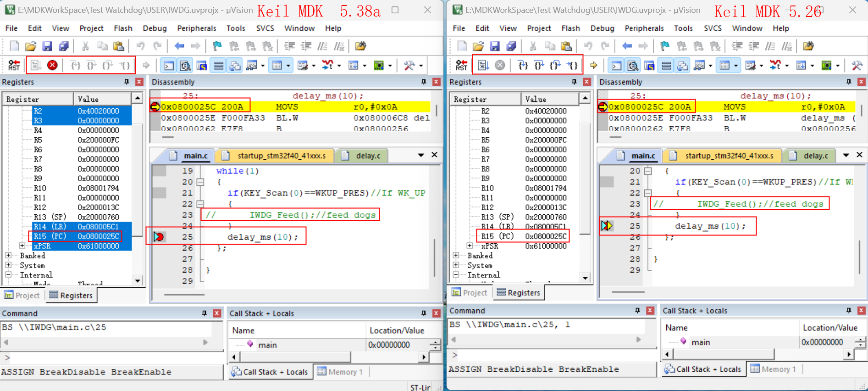Open the Memory Window dropdown arrow in left toolbar
Viewport: 868px width, 391px height.
(288, 66)
